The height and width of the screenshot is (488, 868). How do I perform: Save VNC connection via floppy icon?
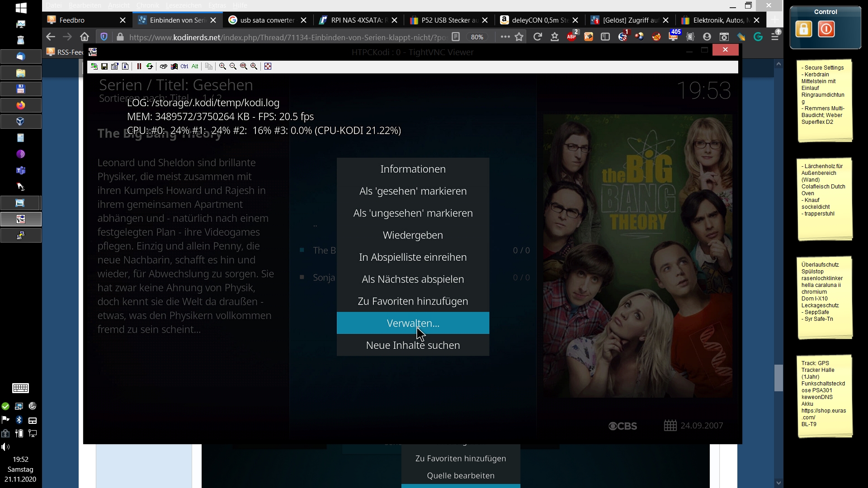(104, 66)
